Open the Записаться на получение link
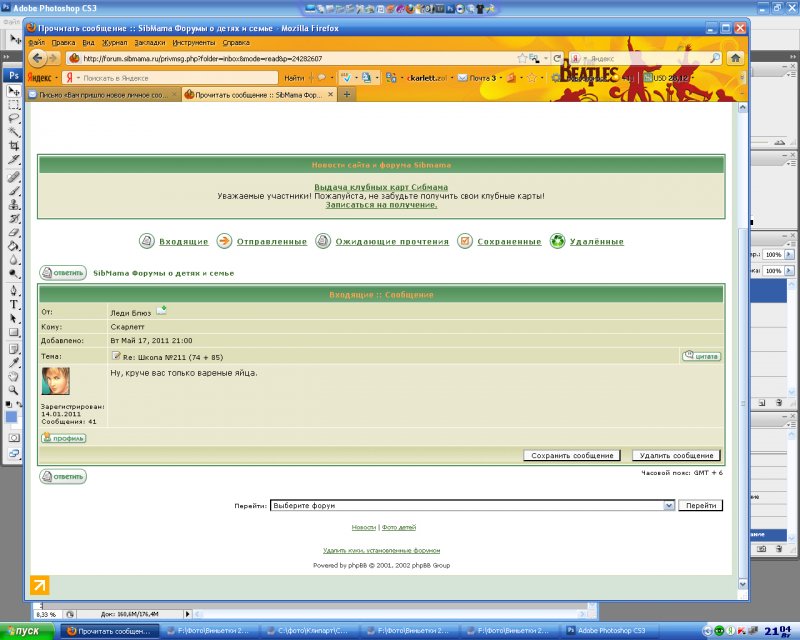This screenshot has width=800, height=640. pos(381,205)
